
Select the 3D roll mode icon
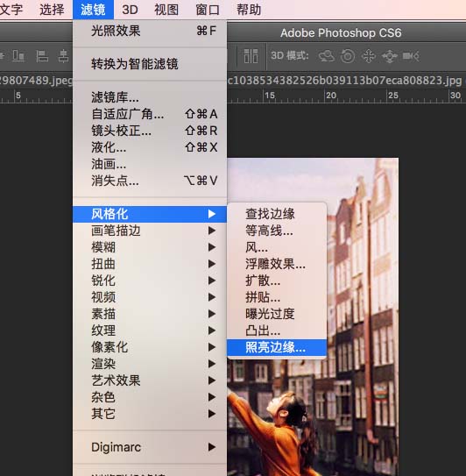[348, 56]
